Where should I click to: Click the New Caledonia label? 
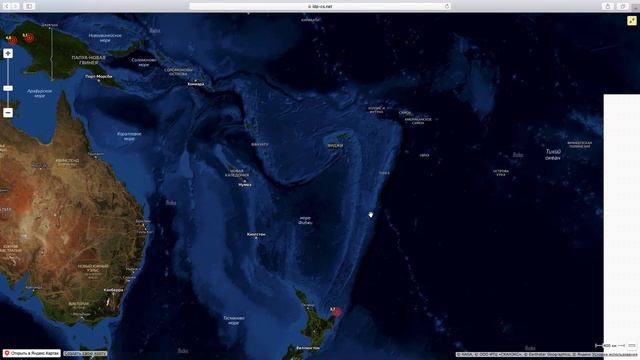point(237,173)
